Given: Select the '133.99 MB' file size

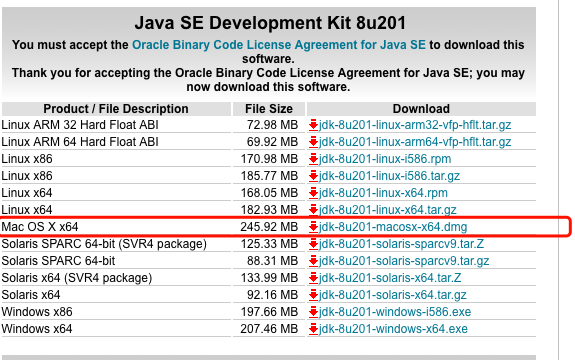Looking at the screenshot, I should tap(269, 278).
